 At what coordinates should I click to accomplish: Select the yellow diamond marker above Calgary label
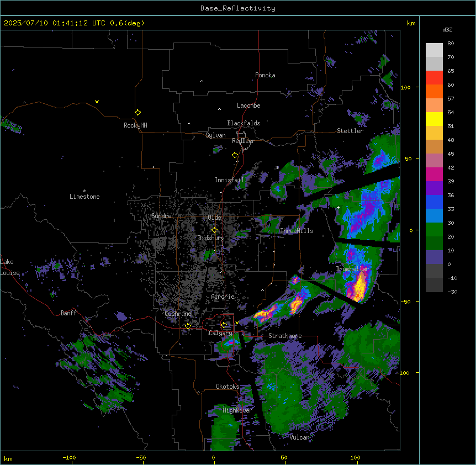pos(224,325)
